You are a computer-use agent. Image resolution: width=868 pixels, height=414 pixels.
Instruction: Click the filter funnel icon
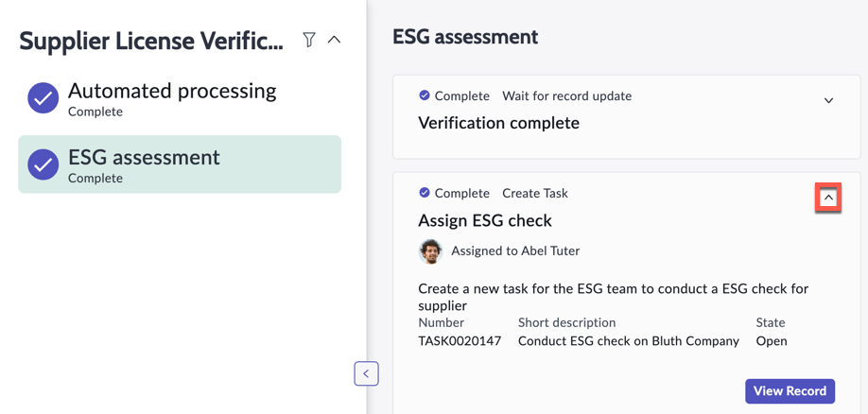pos(309,40)
